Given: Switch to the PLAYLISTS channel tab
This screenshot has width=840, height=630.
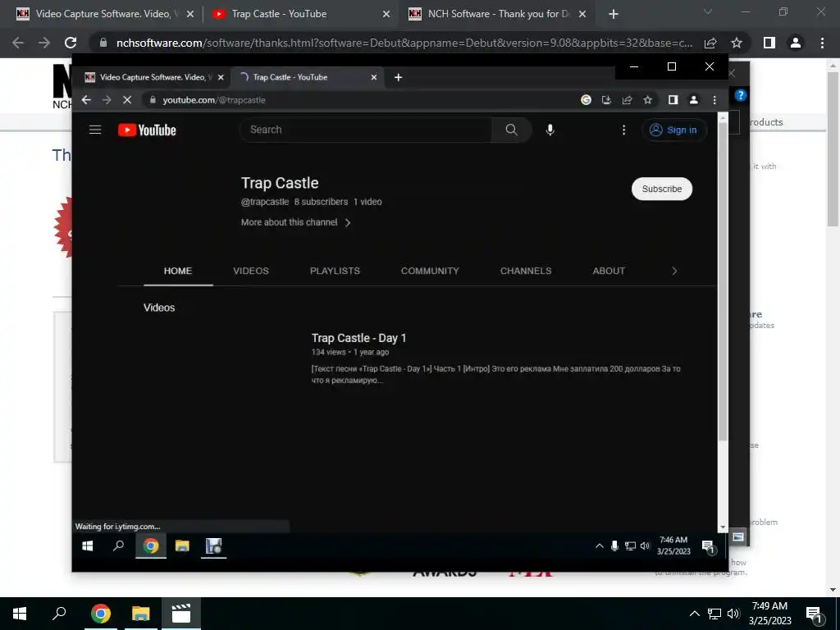Looking at the screenshot, I should (335, 271).
